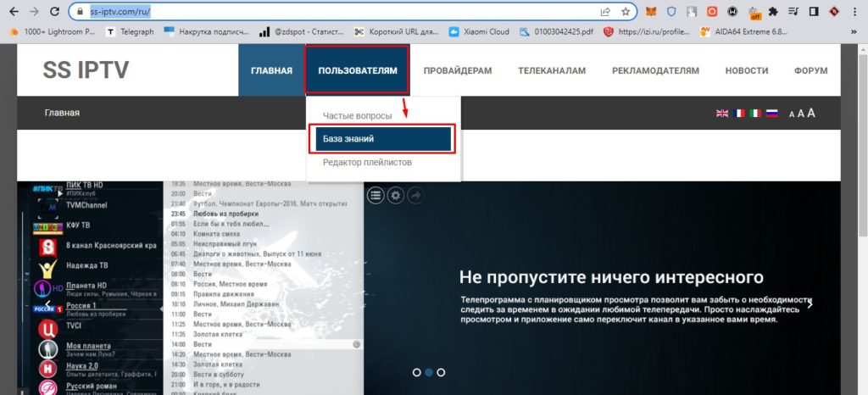Open the Xiaomi Cloud bookmark
The width and height of the screenshot is (868, 395).
click(x=480, y=31)
